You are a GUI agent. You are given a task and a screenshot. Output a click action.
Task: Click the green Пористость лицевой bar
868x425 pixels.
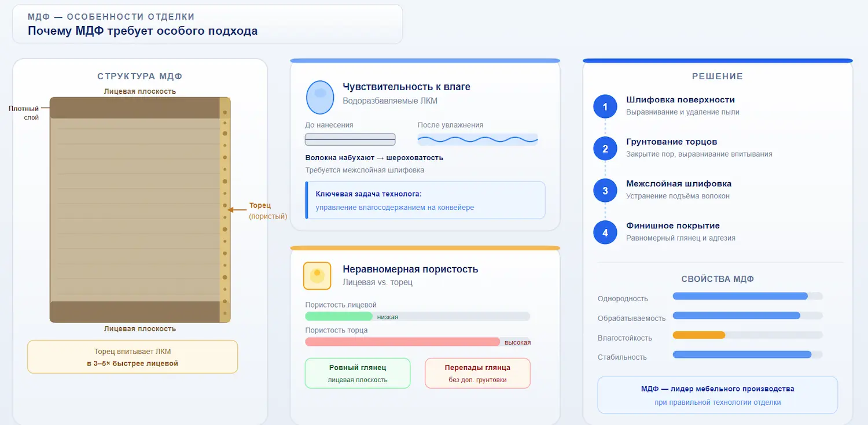click(339, 316)
